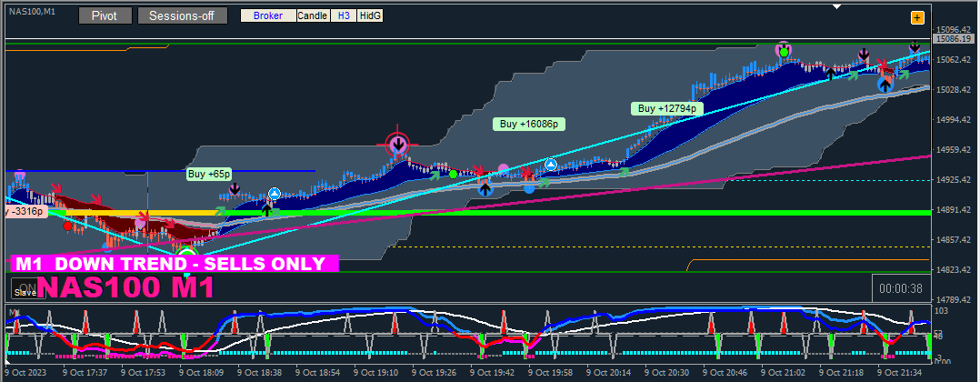Click the 9 Oct 19:10 time label

point(375,371)
